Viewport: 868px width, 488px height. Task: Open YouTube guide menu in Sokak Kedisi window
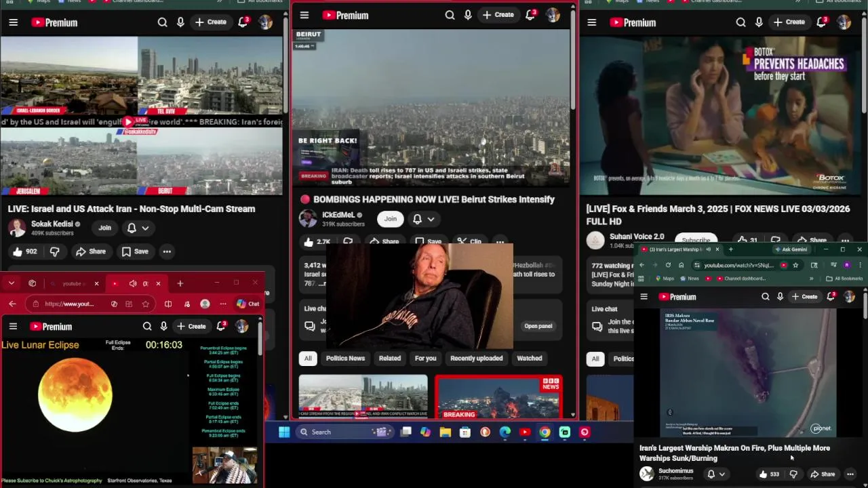pos(13,22)
